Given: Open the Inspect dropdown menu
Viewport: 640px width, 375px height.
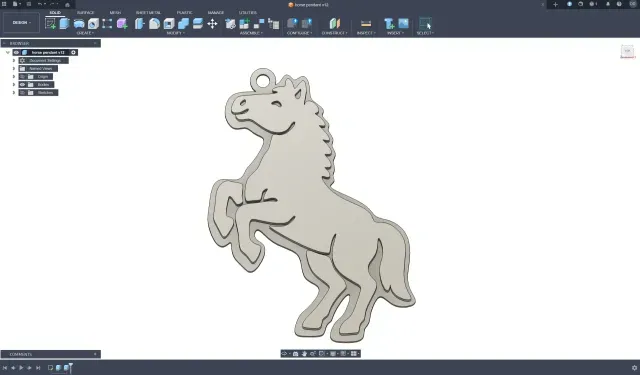Looking at the screenshot, I should pos(366,33).
